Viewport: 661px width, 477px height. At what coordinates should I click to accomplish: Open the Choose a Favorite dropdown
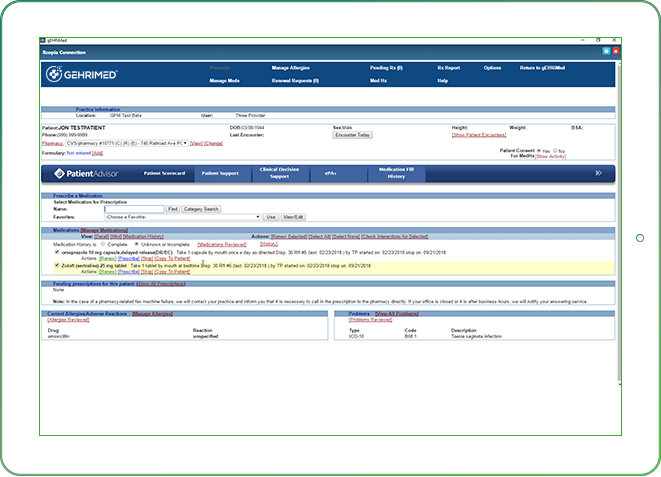[183, 217]
